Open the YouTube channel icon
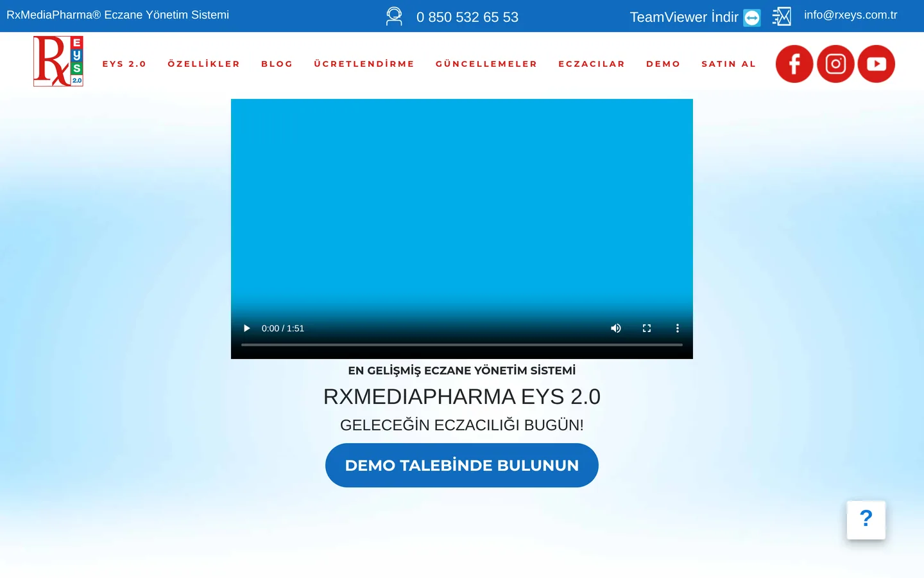924x578 pixels. coord(877,64)
